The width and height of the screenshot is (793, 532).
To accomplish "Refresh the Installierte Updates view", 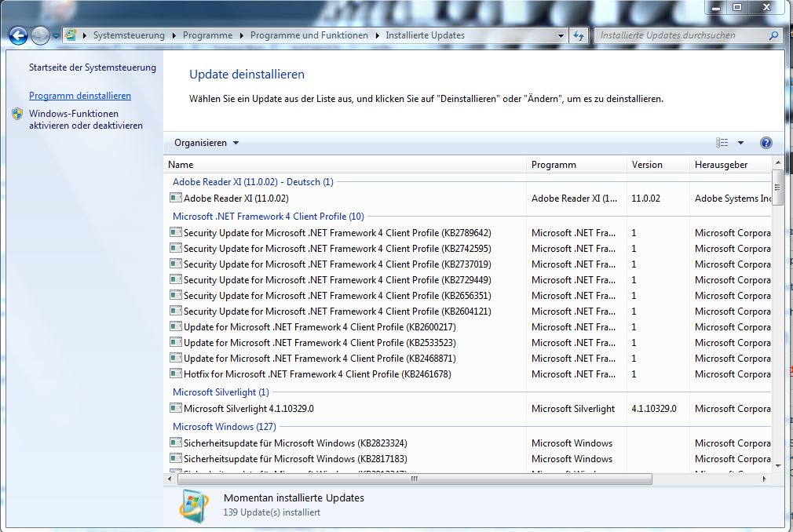I will [x=579, y=35].
